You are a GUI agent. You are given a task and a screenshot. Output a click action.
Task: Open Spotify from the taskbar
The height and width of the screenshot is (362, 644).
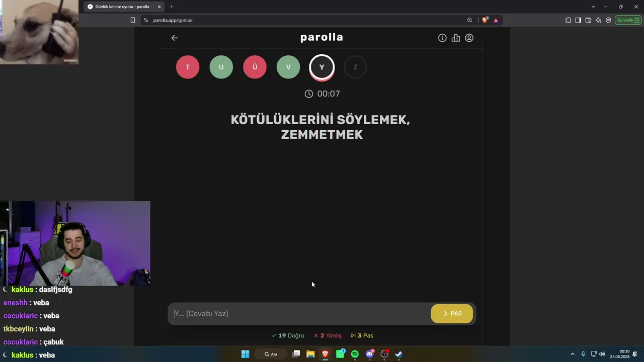pos(355,354)
